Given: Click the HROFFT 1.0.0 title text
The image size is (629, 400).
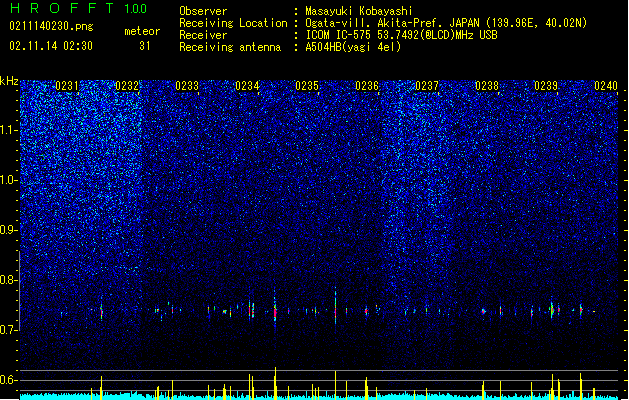Looking at the screenshot, I should click(78, 8).
